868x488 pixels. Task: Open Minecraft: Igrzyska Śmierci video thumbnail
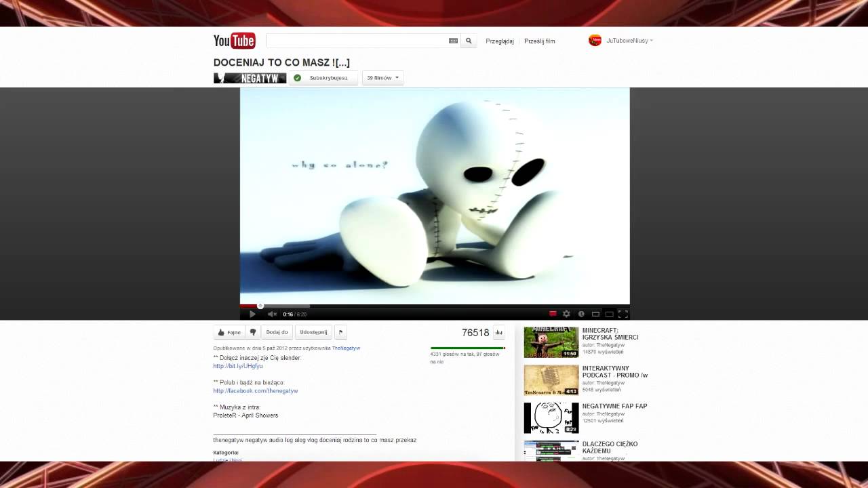[551, 342]
